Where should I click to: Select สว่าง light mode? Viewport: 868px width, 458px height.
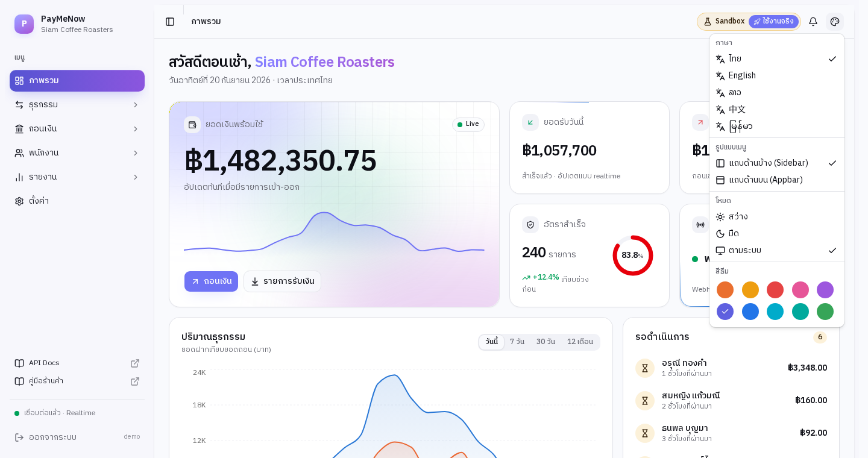[x=777, y=217]
